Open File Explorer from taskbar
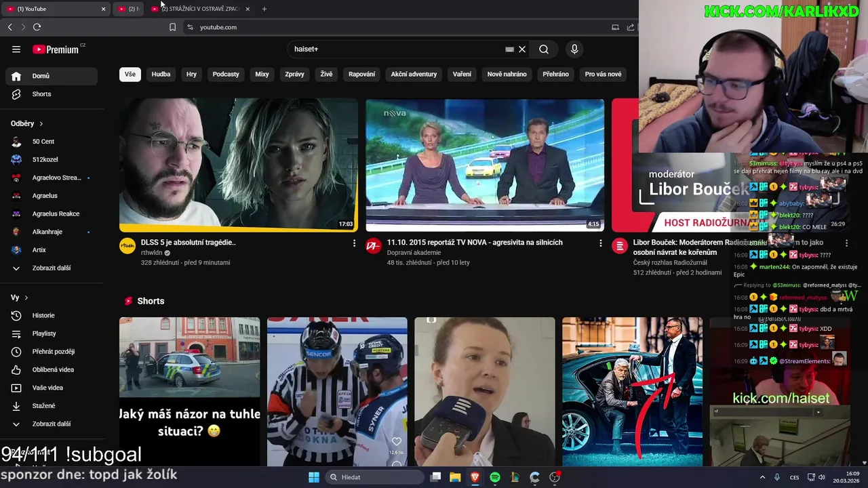868x488 pixels. pos(455,477)
